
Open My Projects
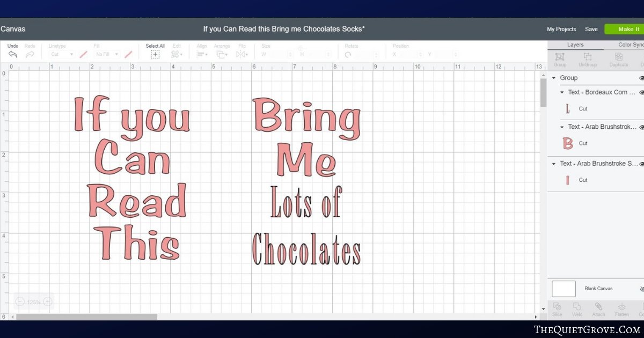coord(561,30)
